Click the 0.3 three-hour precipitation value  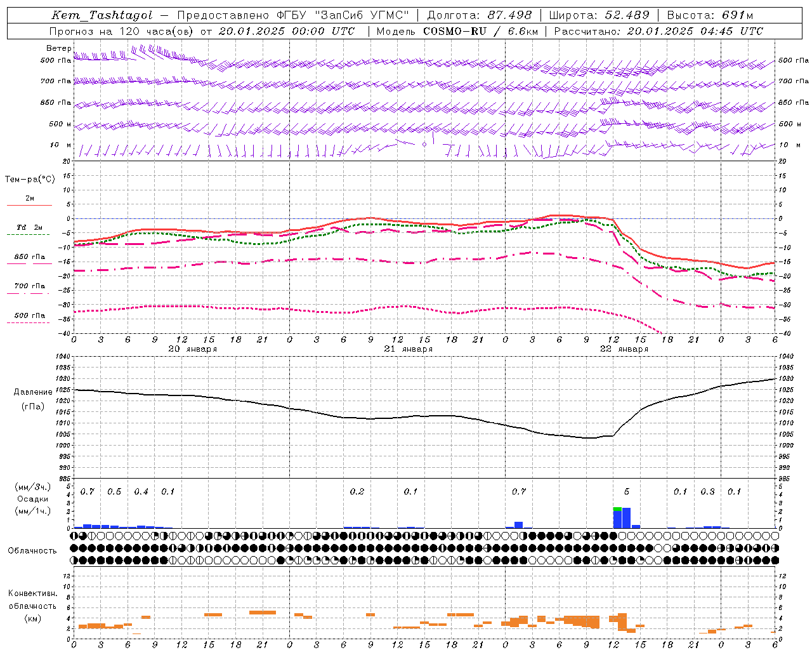[707, 492]
